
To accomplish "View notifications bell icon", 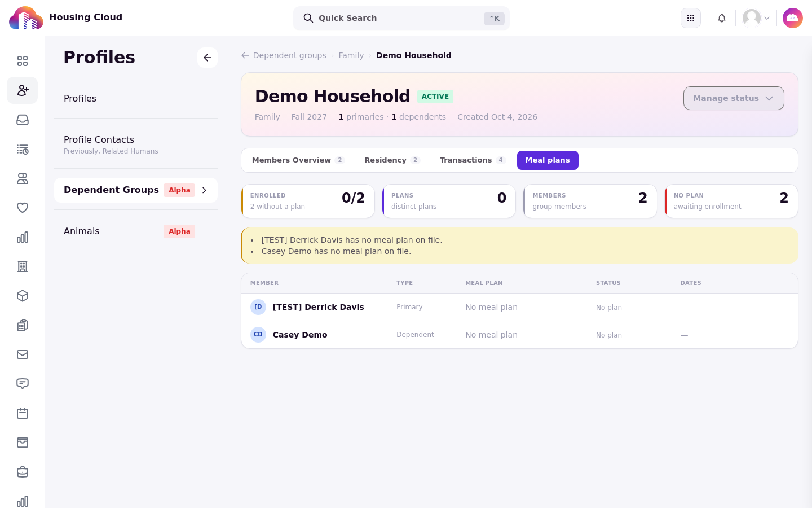I will pos(722,18).
